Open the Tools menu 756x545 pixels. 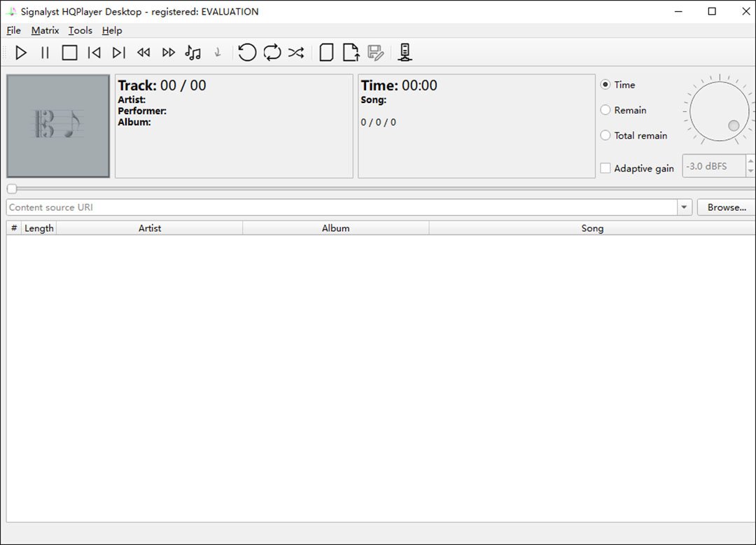click(80, 30)
